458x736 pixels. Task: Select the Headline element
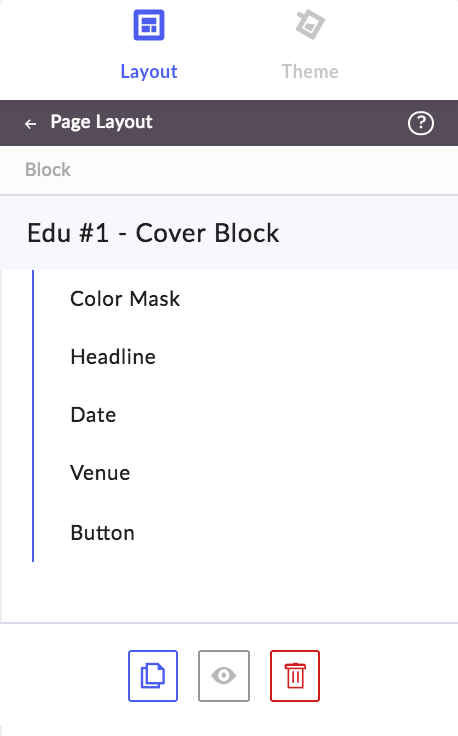tap(113, 357)
